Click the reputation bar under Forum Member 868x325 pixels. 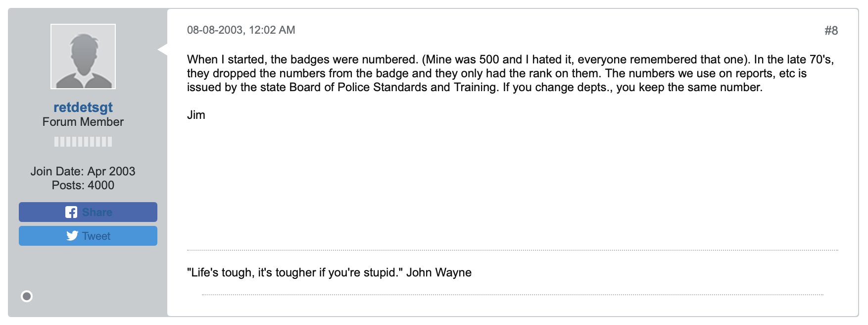83,142
